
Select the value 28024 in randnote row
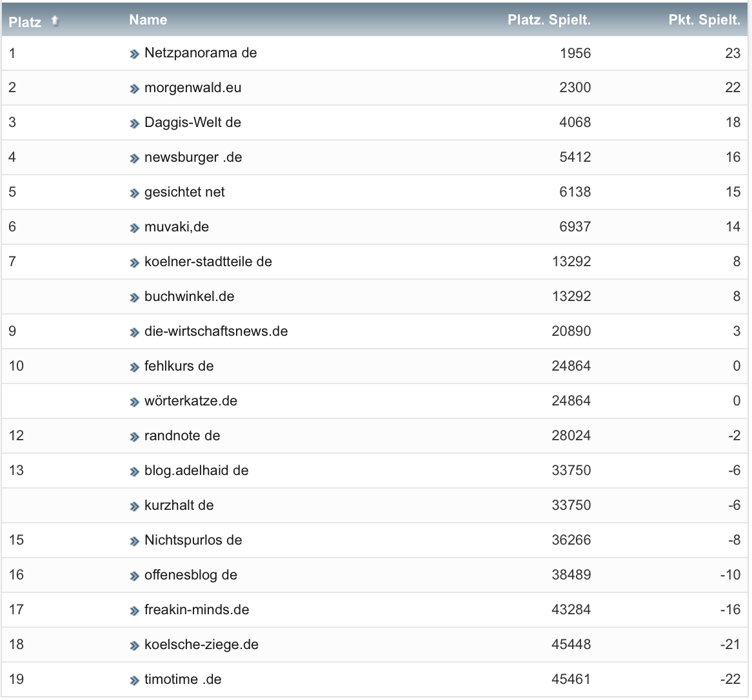571,435
